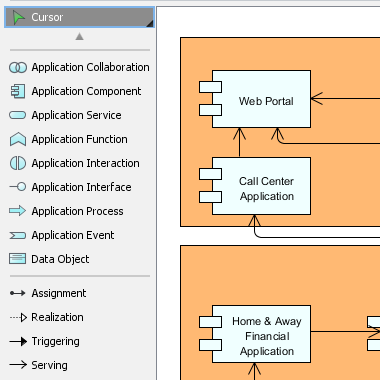Select the arrow from Call Center to Web Portal
380x380 pixels.
239,143
